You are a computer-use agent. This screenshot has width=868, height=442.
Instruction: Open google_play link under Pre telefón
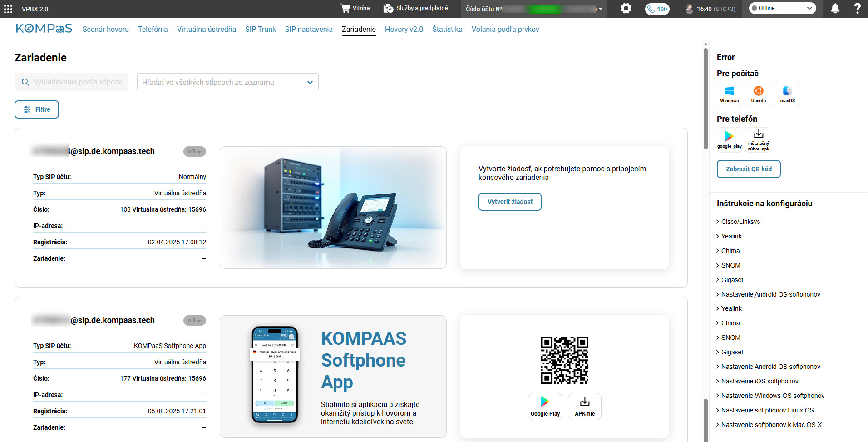[x=729, y=140]
